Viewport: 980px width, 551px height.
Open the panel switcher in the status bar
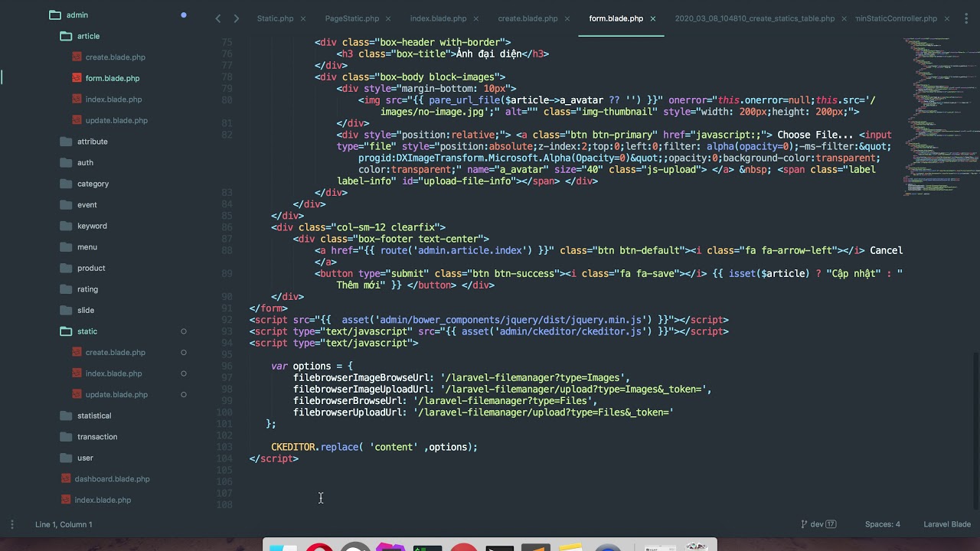[x=11, y=524]
